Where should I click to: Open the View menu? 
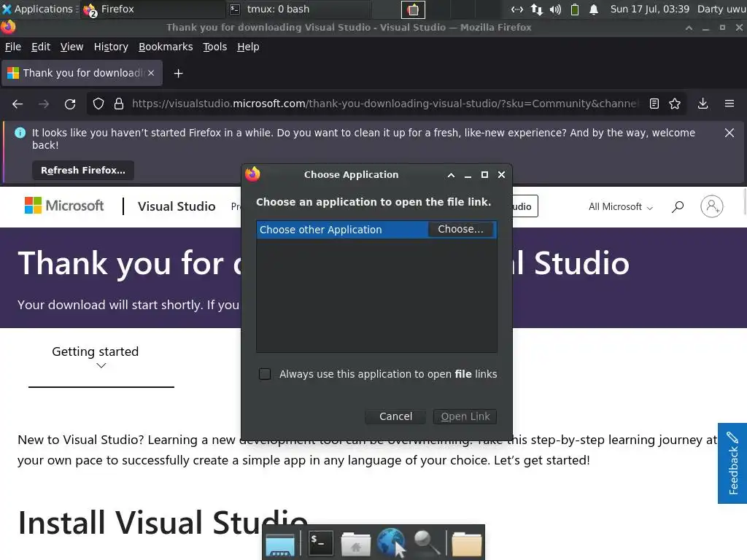tap(72, 47)
